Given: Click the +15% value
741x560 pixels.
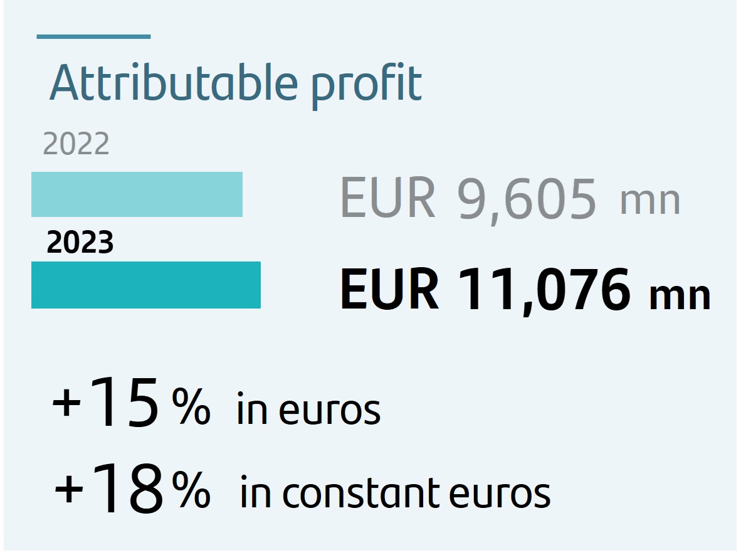Looking at the screenshot, I should (131, 403).
